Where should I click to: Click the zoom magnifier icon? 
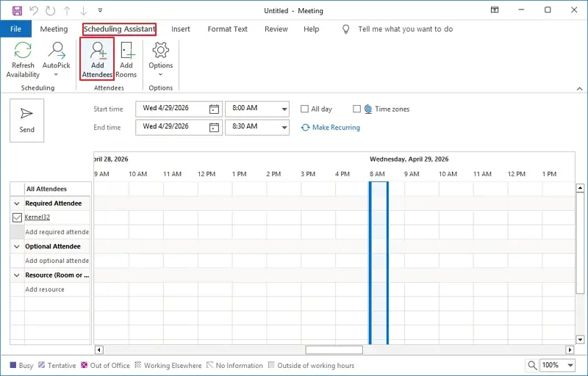click(531, 365)
